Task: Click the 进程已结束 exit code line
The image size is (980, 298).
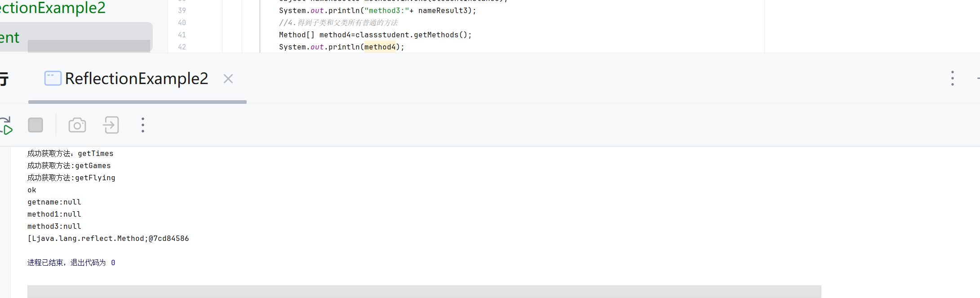Action: pyautogui.click(x=71, y=262)
